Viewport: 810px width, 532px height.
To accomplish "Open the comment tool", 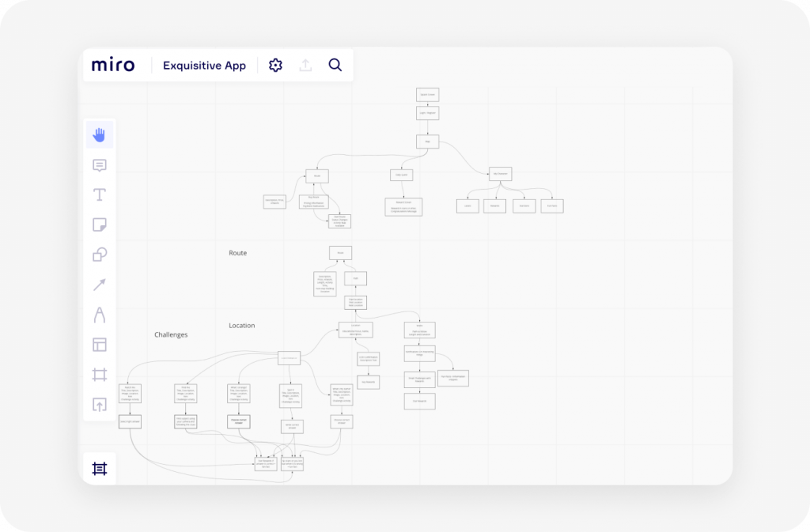I will pos(100,164).
